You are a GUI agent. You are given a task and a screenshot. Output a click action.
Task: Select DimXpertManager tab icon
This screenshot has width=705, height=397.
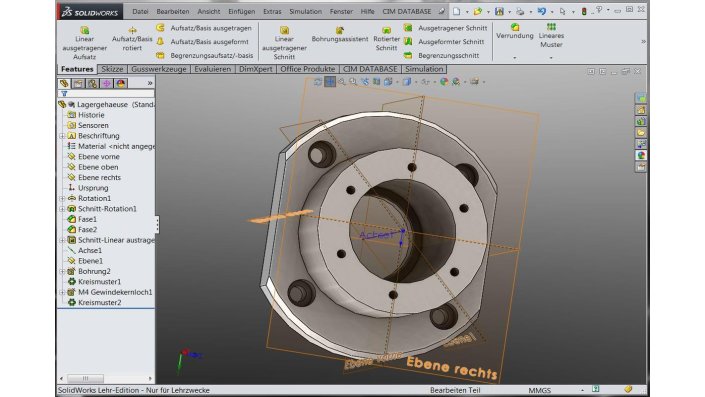tap(107, 83)
